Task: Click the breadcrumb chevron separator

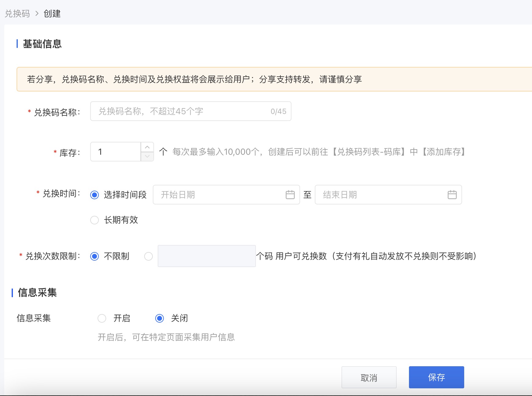Action: 37,14
